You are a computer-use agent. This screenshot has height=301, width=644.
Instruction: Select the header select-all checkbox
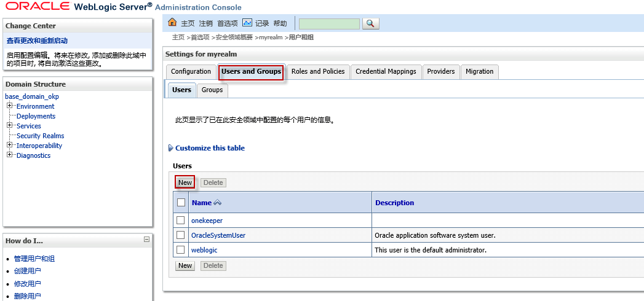click(181, 202)
